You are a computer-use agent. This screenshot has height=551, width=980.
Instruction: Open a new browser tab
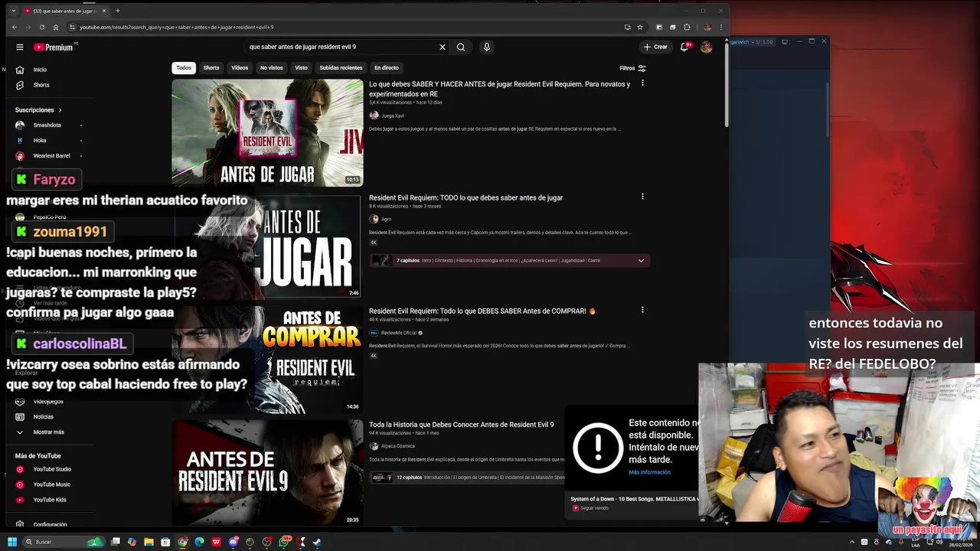[x=117, y=11]
